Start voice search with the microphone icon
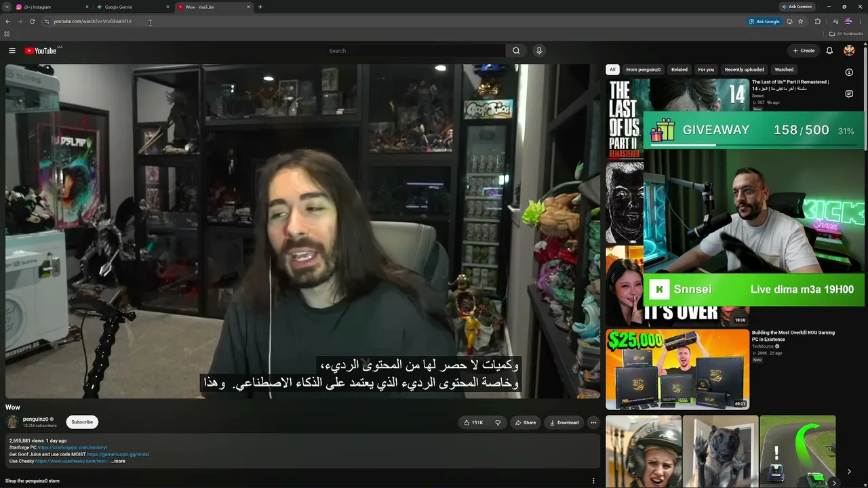This screenshot has width=868, height=488. point(539,51)
